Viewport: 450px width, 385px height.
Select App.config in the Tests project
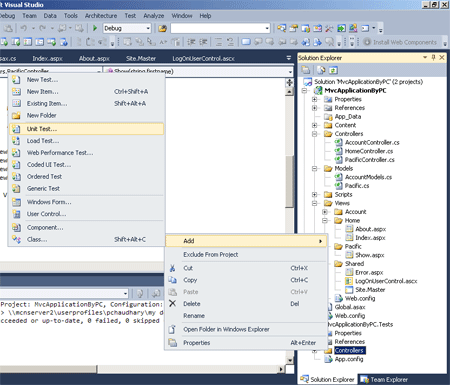click(349, 359)
